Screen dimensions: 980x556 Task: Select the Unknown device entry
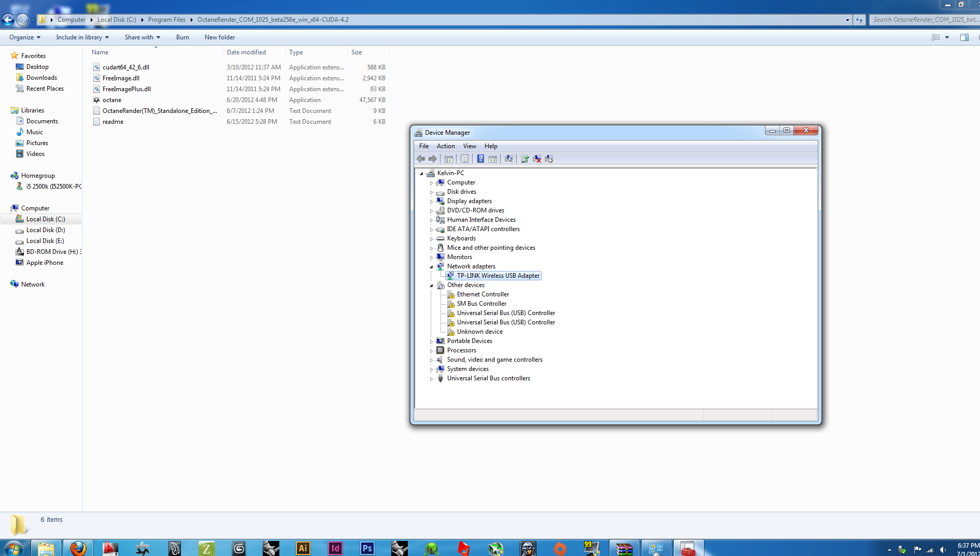[x=480, y=332]
